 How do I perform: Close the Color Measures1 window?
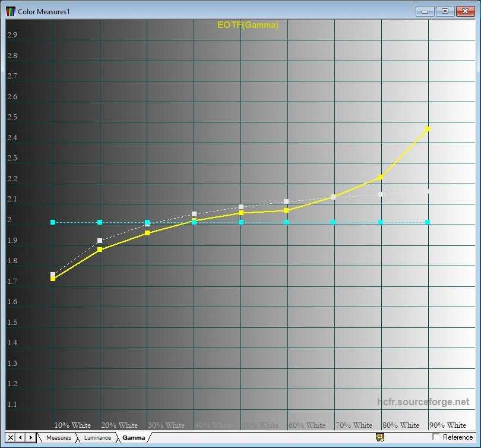click(x=464, y=11)
